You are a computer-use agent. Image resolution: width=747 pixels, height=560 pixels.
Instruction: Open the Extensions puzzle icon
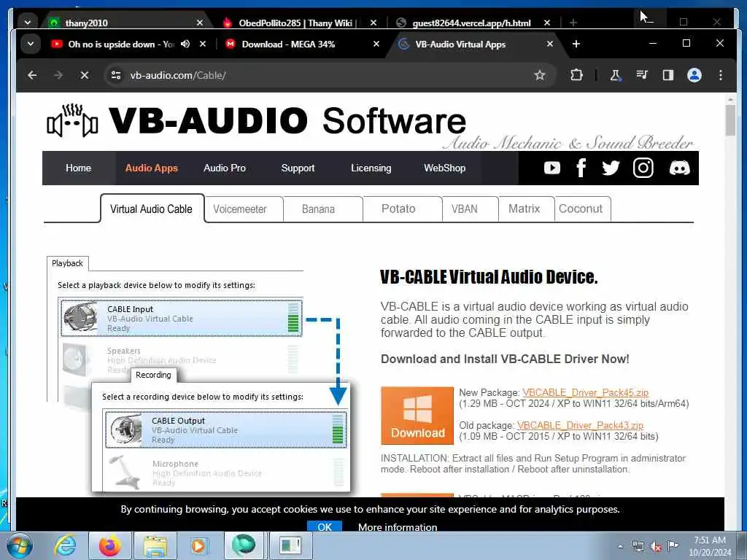[576, 75]
